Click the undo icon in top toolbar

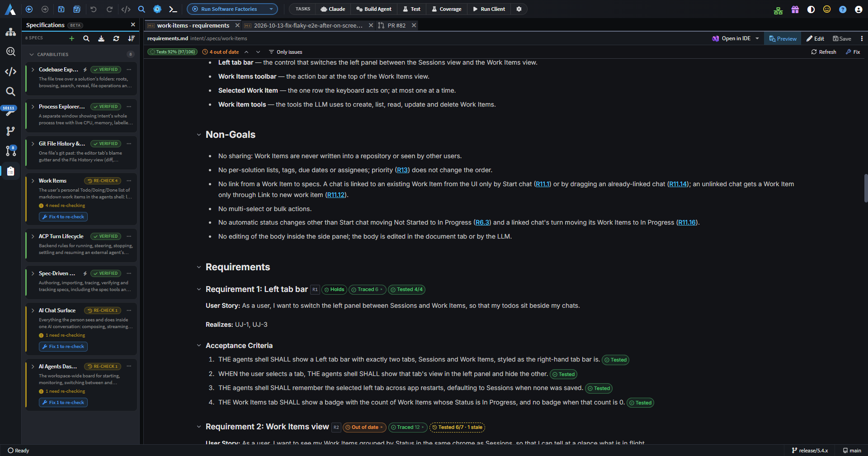(94, 9)
